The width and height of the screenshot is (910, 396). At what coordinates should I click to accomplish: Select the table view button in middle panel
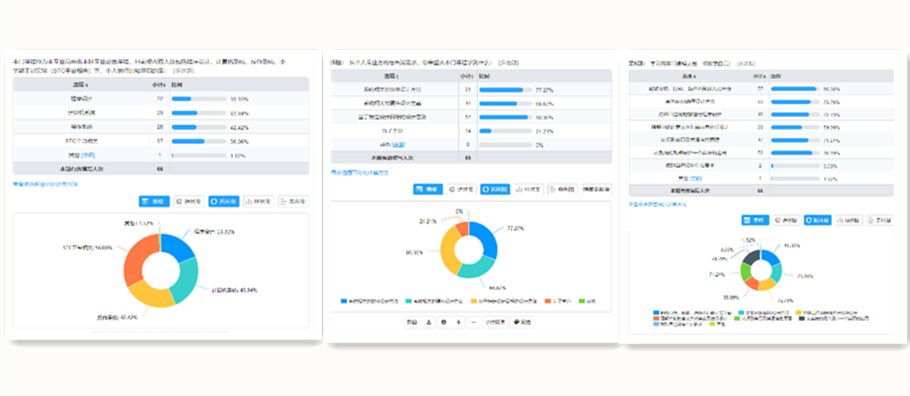point(428,189)
